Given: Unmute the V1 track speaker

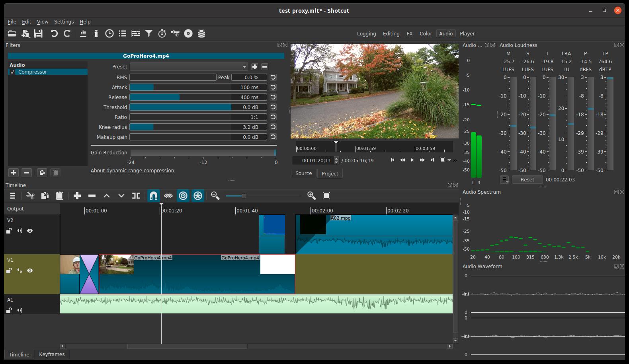Looking at the screenshot, I should [x=20, y=271].
